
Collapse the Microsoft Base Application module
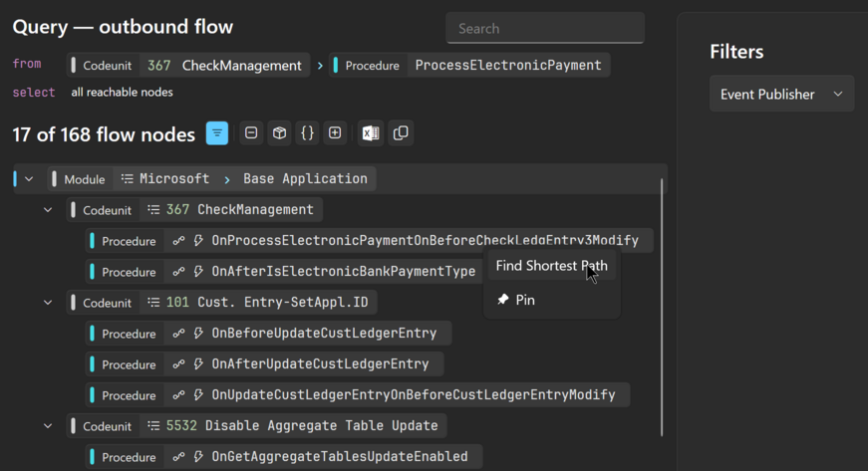pos(29,179)
